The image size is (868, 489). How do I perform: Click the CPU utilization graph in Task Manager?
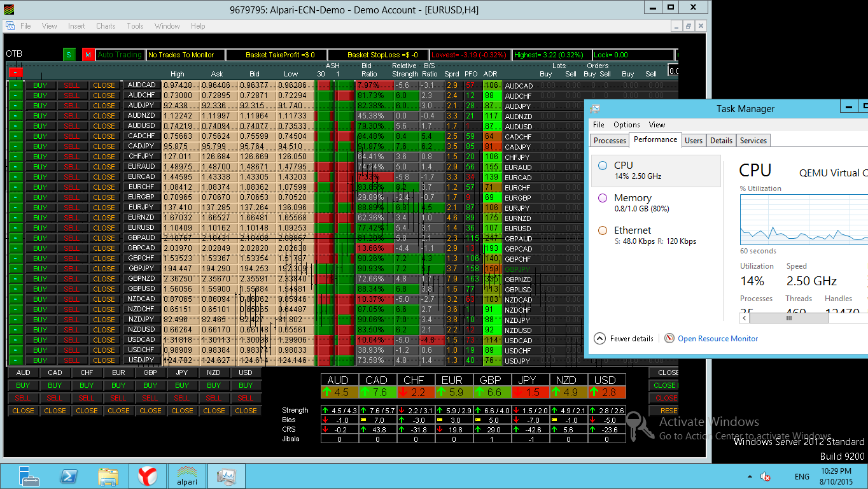coord(804,220)
